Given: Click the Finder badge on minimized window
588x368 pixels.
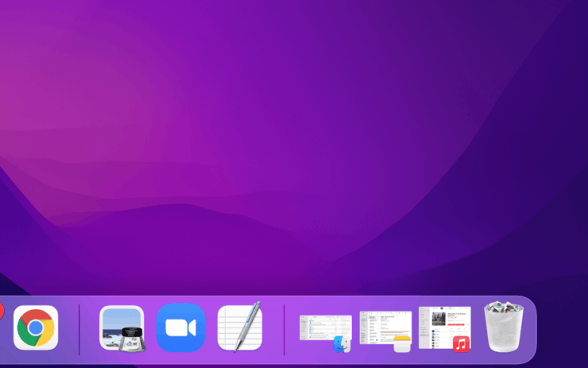Looking at the screenshot, I should pyautogui.click(x=342, y=344).
